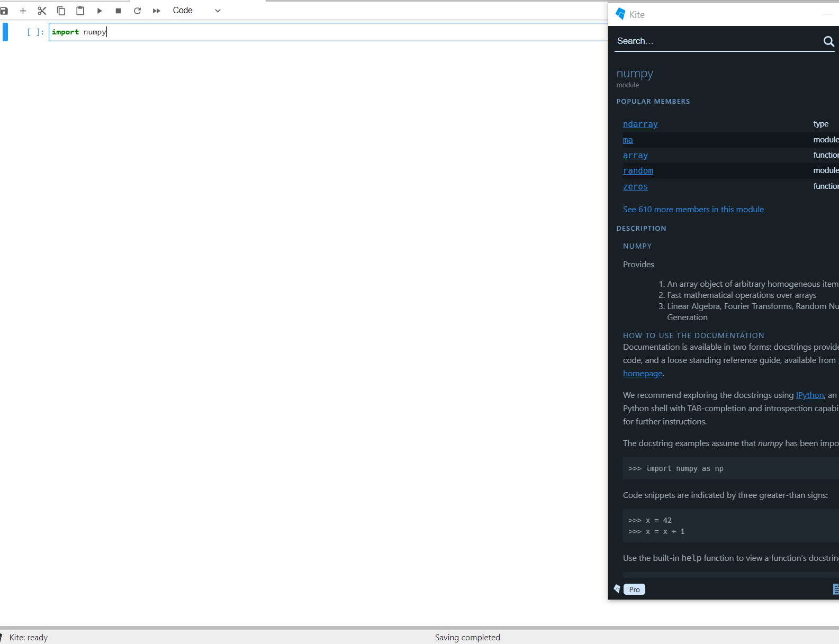Open the ndarray member link

[640, 124]
